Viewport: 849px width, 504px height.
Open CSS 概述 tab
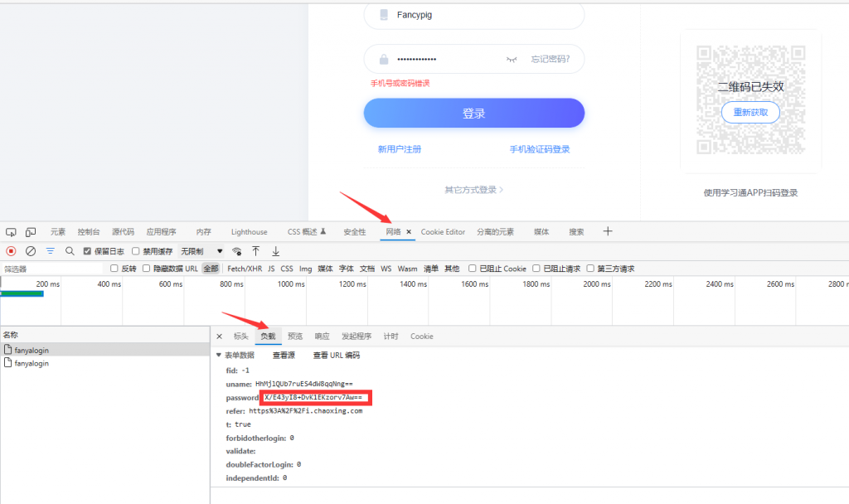[307, 232]
